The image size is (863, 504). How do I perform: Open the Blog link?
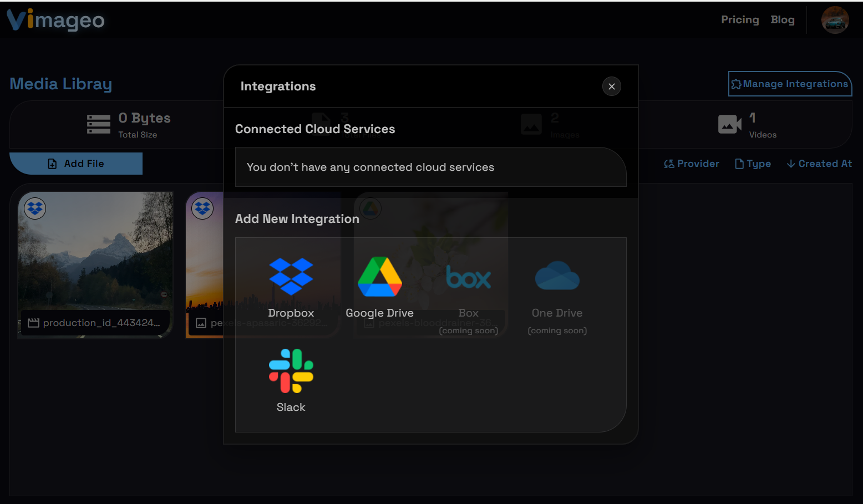tap(782, 20)
